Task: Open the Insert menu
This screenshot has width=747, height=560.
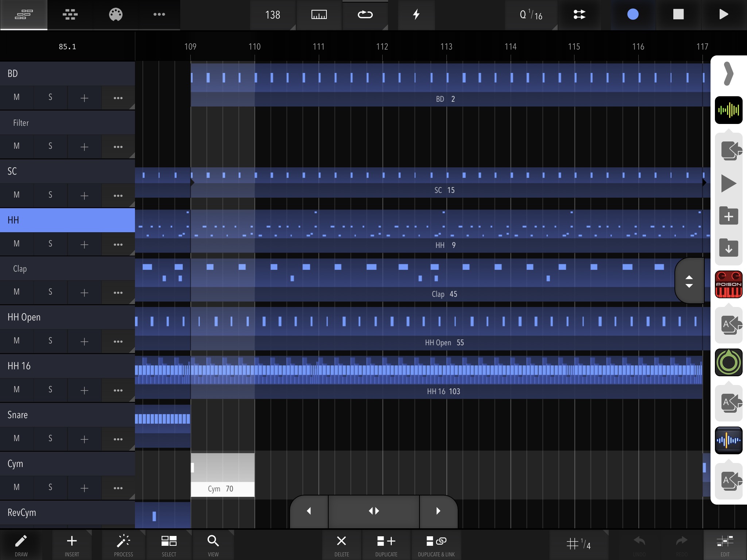Action: point(72,545)
